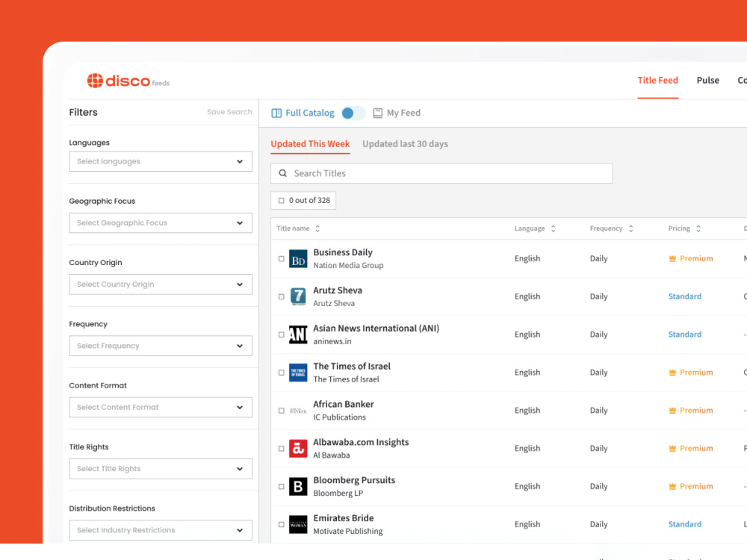Screen dimensions: 747x560
Task: Click Business Daily BD logo
Action: coord(298,259)
